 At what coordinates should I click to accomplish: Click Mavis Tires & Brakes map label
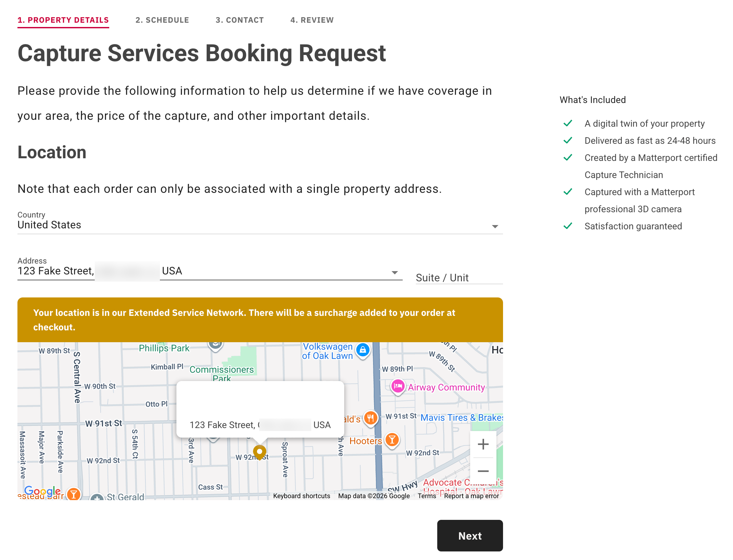(461, 417)
